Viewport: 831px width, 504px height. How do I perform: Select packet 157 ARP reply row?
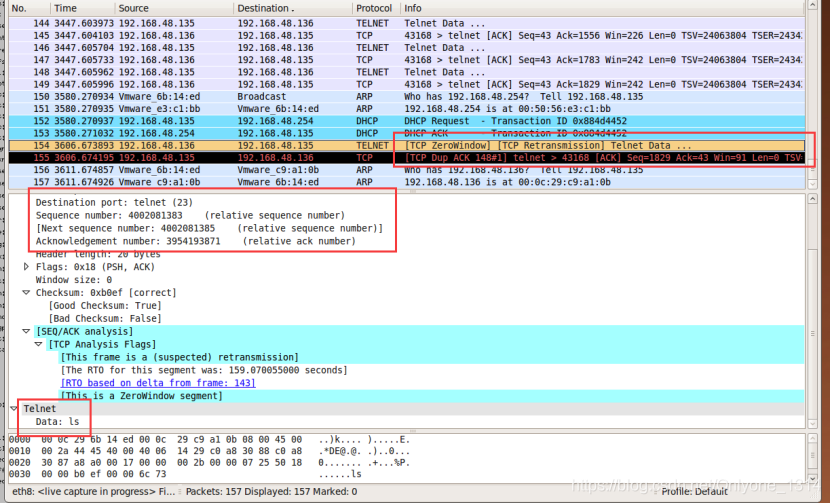pos(406,182)
